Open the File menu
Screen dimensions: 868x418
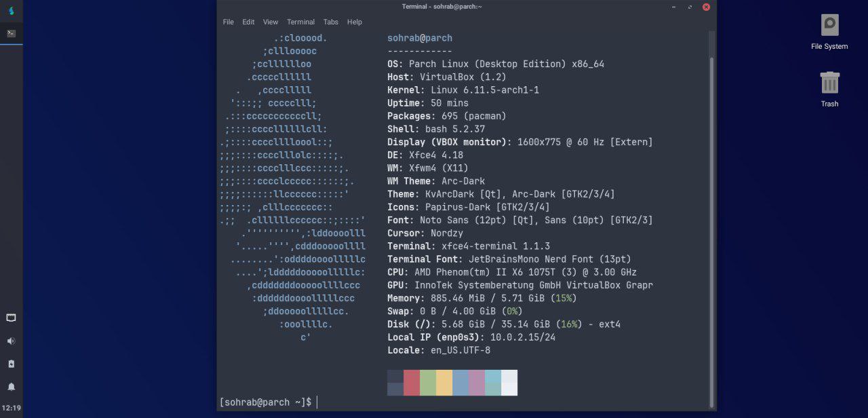click(229, 22)
